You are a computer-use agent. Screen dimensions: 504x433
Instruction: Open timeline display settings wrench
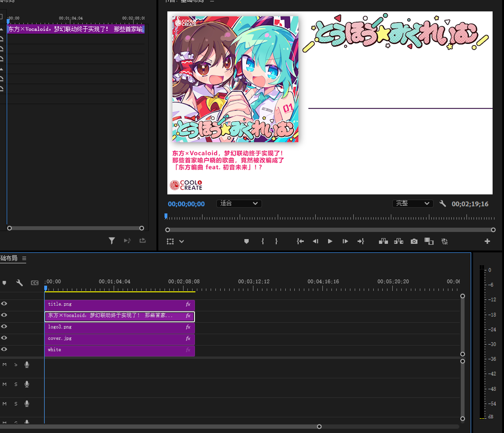(x=19, y=283)
